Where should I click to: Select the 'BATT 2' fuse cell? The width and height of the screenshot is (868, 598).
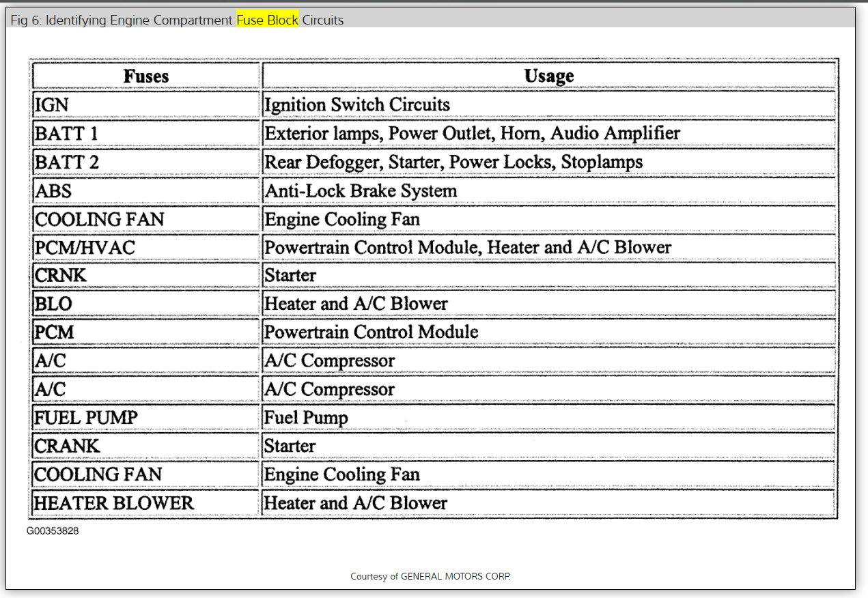coord(145,162)
